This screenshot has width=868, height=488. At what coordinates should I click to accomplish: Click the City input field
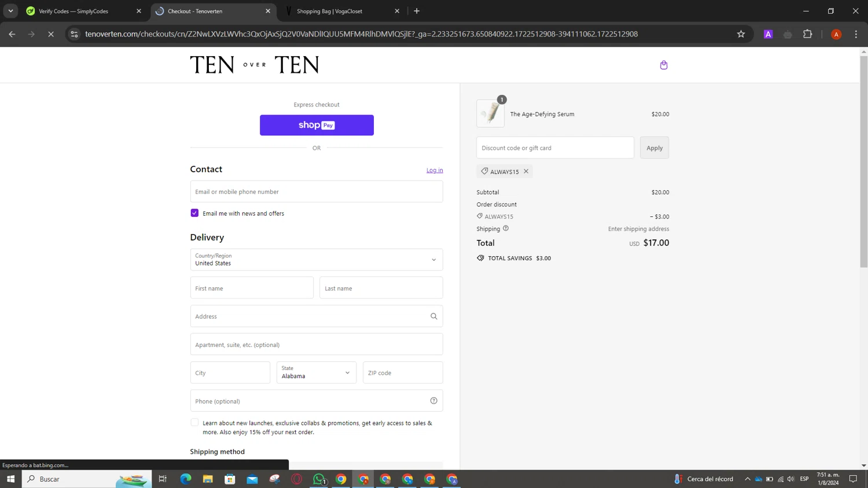pyautogui.click(x=230, y=372)
